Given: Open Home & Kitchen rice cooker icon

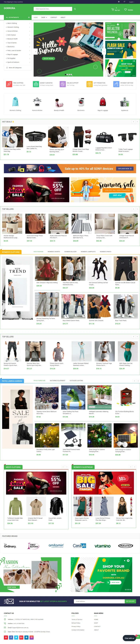Looking at the screenshot, I should [37, 102].
